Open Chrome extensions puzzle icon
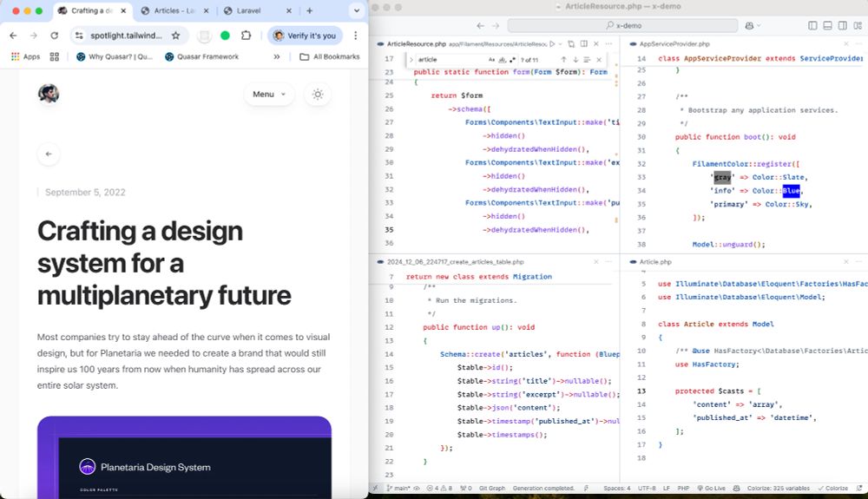This screenshot has height=499, width=868. [246, 36]
